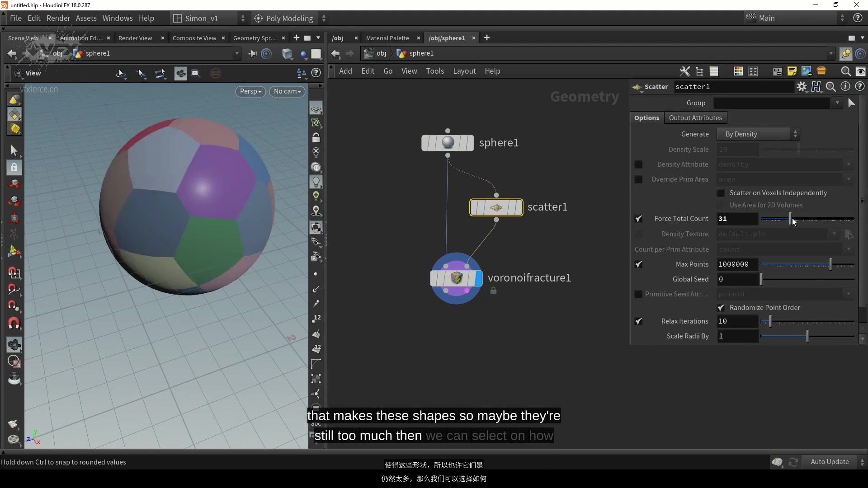Open the Windows menu
Image resolution: width=868 pixels, height=488 pixels.
point(117,18)
